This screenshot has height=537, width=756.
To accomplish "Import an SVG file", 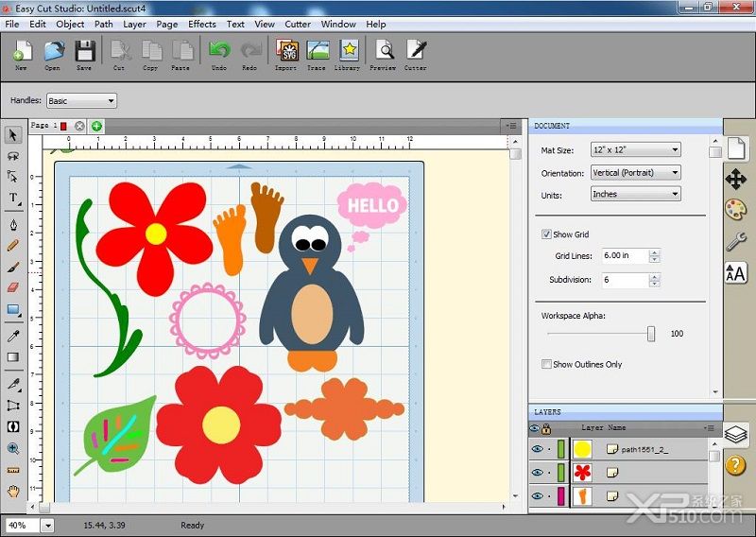I will pos(286,55).
